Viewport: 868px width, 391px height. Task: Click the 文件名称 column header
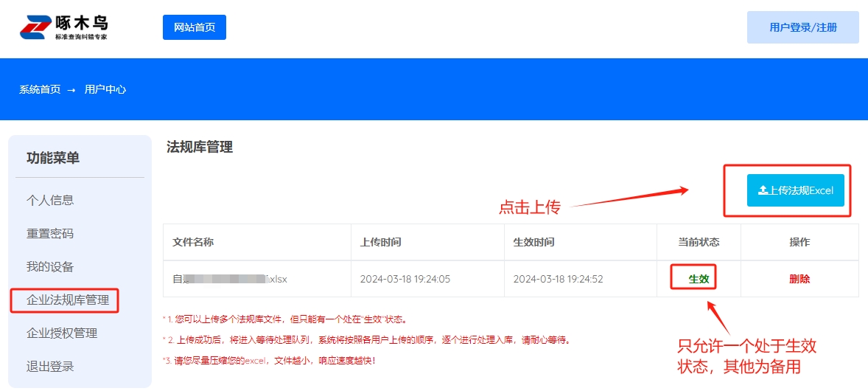[193, 242]
